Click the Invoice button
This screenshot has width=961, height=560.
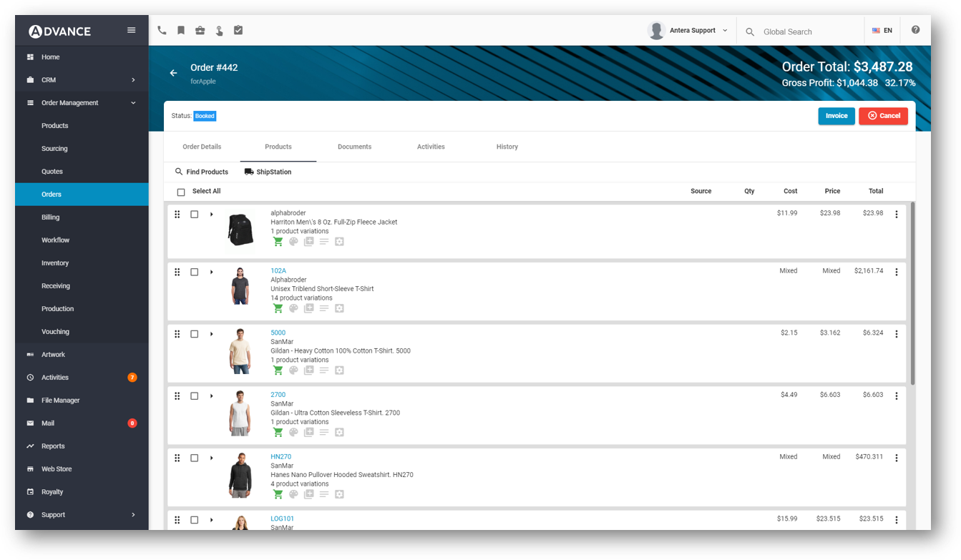pos(836,116)
